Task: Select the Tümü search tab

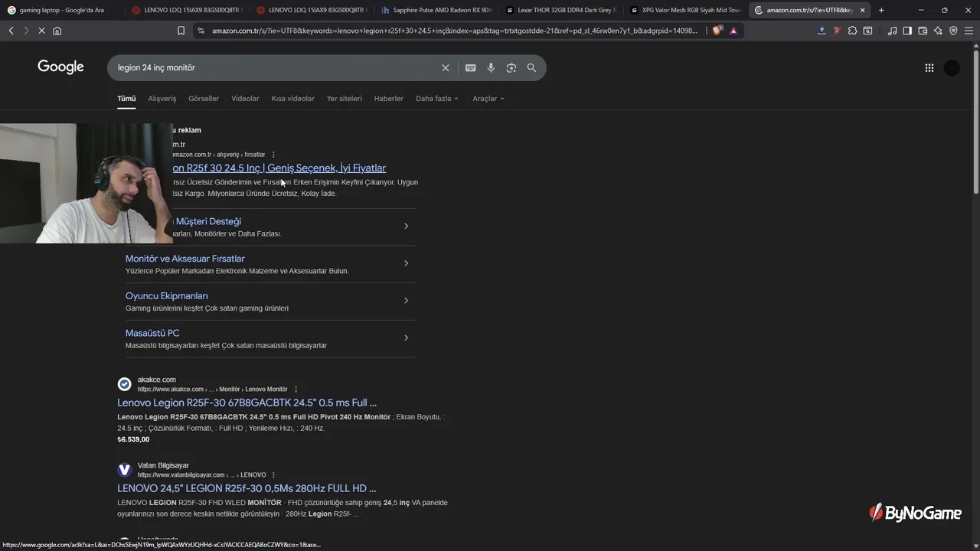Action: (x=126, y=99)
